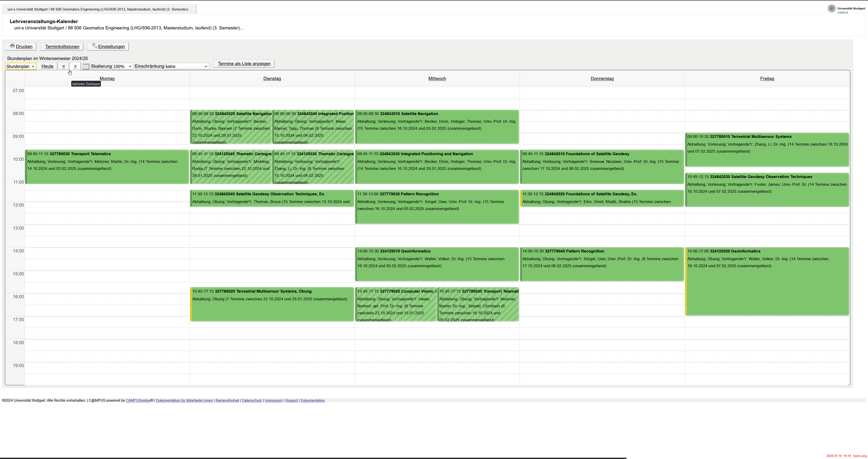Open Dienstag day header

(272, 78)
